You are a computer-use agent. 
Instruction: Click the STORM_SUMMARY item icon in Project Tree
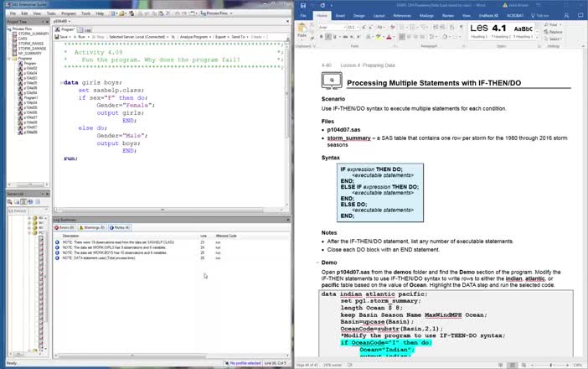[x=15, y=33]
